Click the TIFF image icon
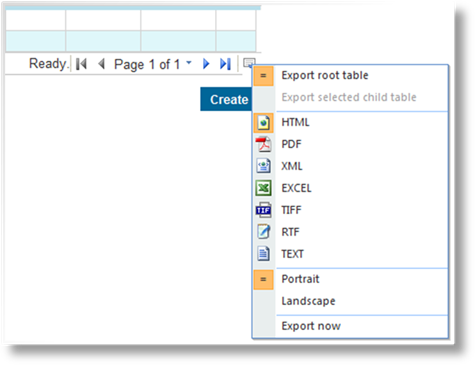This screenshot has width=475, height=365. (x=263, y=210)
